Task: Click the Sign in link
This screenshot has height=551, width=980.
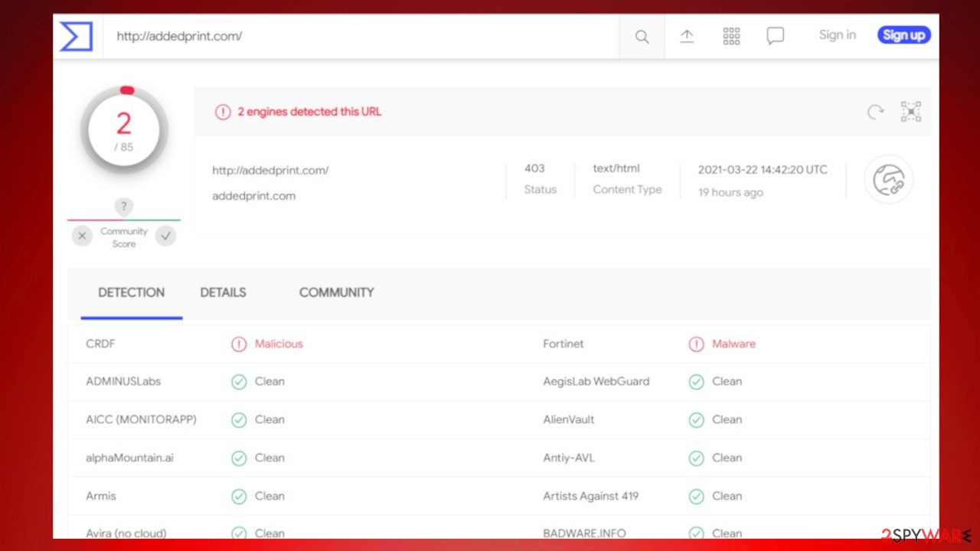Action: tap(838, 34)
